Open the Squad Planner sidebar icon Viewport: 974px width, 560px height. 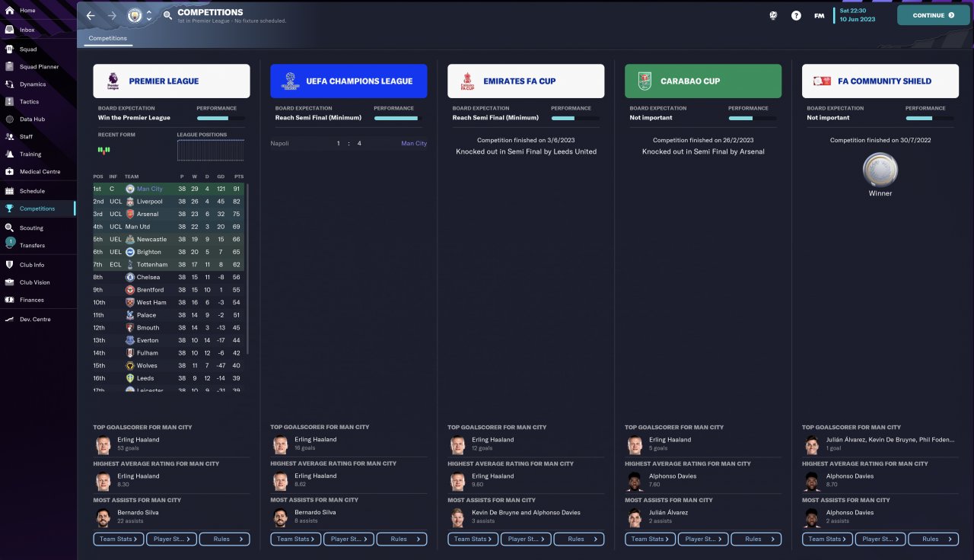pyautogui.click(x=10, y=67)
